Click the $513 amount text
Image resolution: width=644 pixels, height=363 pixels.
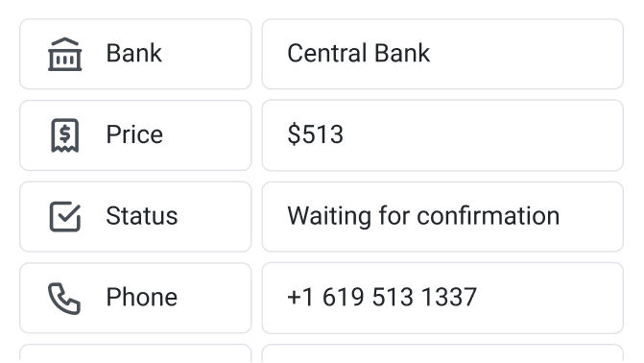(x=315, y=134)
